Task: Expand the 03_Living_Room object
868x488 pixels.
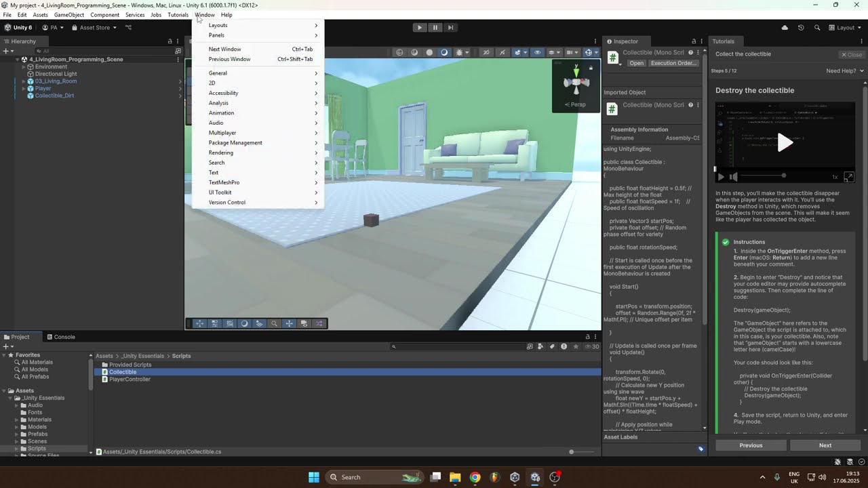Action: tap(23, 81)
